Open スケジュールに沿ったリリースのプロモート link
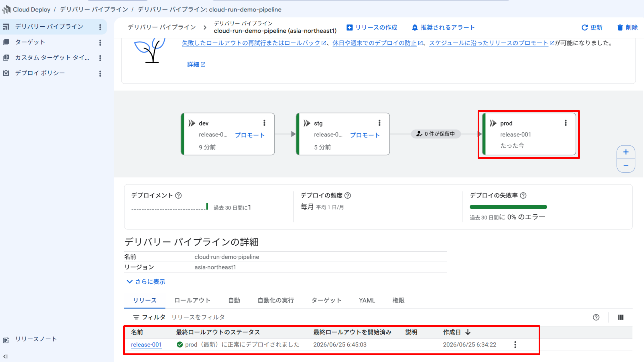Viewport: 644px width, 362px height. [489, 43]
